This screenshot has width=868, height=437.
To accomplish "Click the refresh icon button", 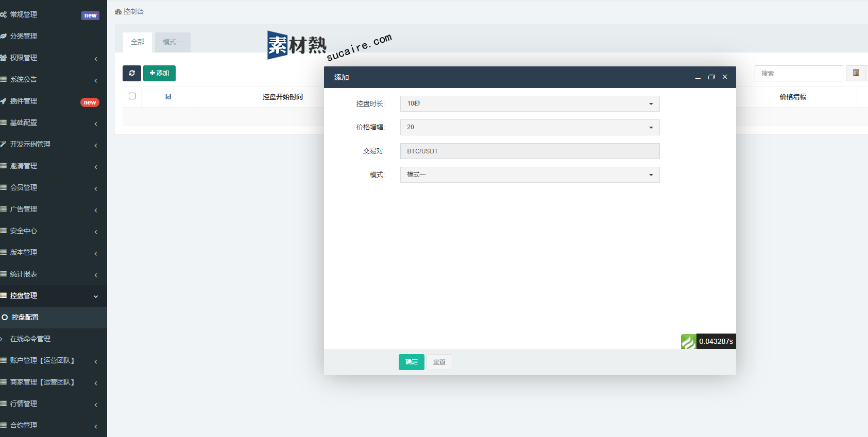I will tap(132, 73).
